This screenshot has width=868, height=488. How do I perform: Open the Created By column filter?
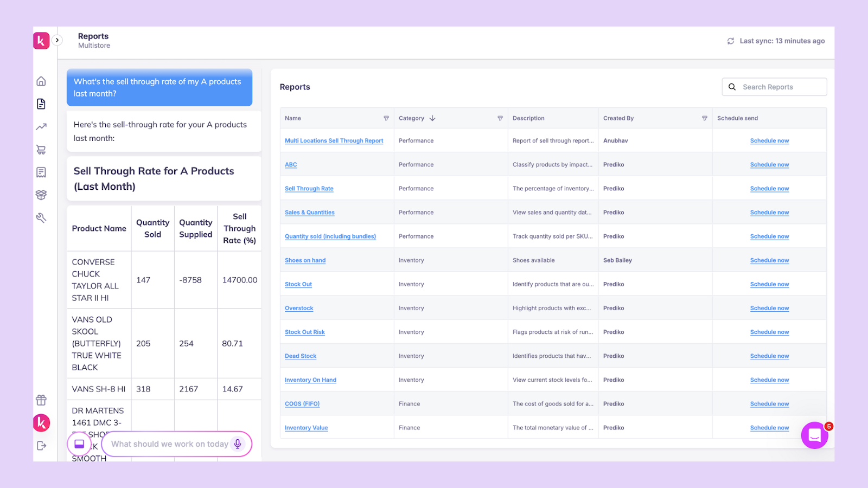tap(705, 118)
